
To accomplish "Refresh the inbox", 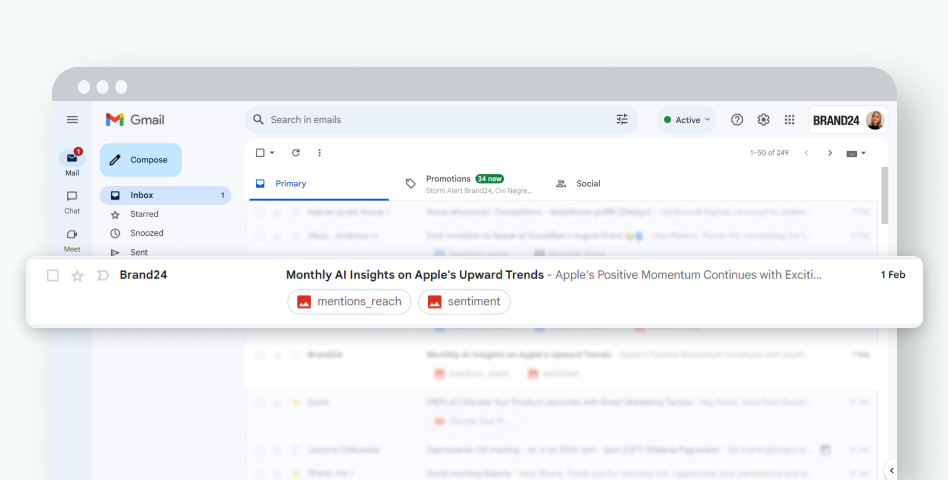I will click(296, 153).
